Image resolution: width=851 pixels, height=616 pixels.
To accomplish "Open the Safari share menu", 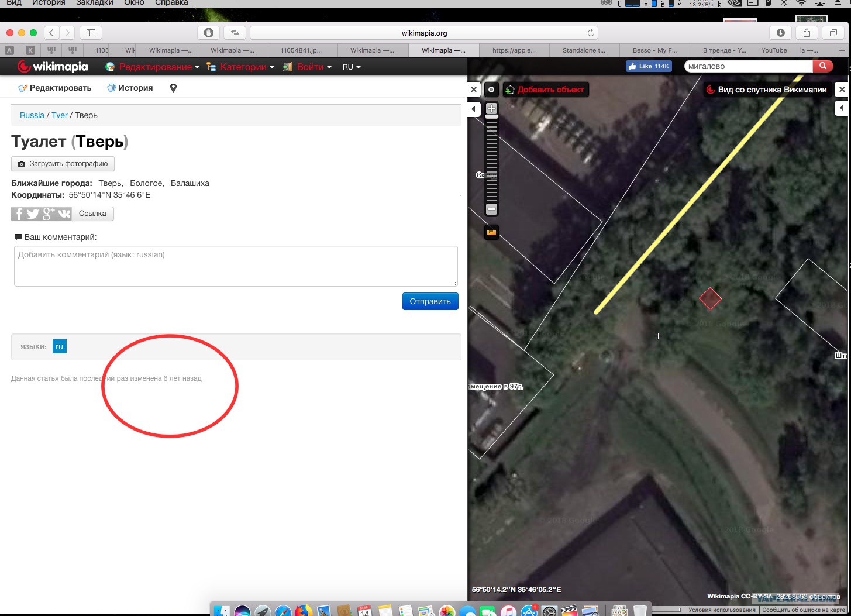I will tap(807, 33).
